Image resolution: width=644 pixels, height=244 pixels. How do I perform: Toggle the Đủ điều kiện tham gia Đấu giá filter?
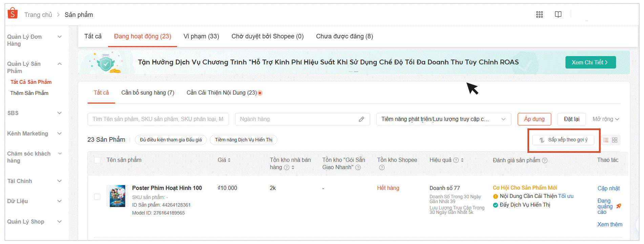pyautogui.click(x=171, y=140)
